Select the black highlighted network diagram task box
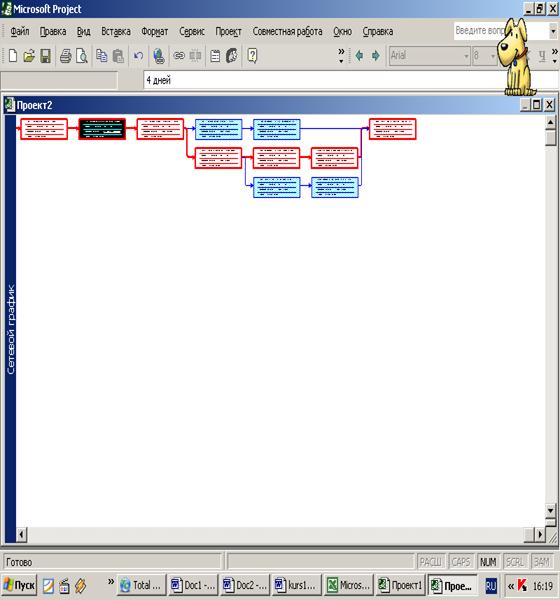The height and width of the screenshot is (600, 560). (x=102, y=129)
